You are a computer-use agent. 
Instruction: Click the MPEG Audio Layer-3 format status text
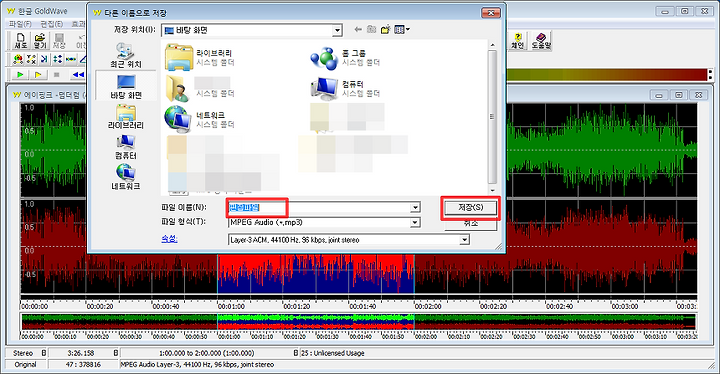coord(197,364)
